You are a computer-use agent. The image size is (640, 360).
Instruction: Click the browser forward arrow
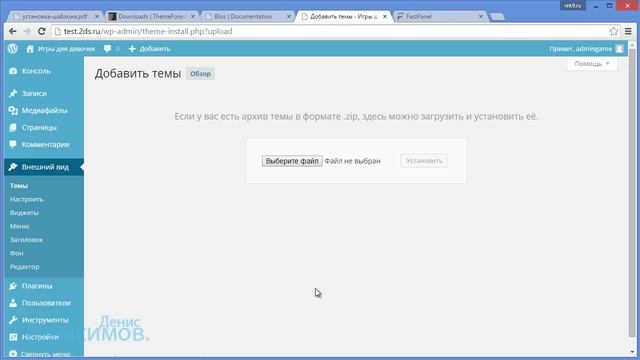tap(27, 31)
